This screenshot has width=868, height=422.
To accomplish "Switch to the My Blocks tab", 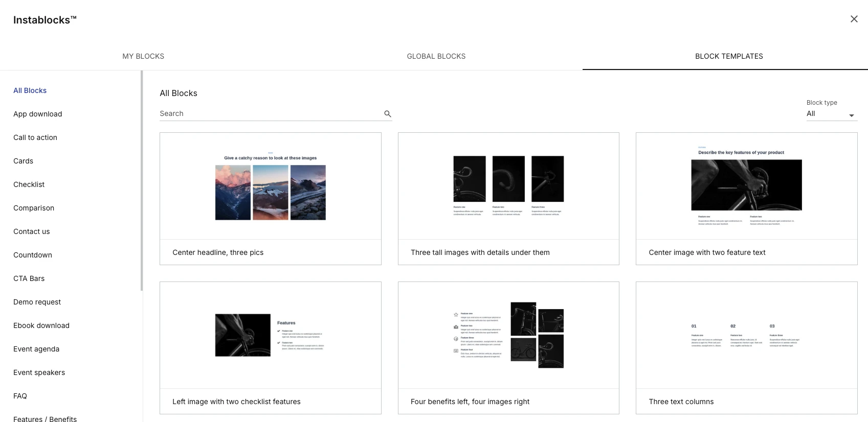I will [x=143, y=56].
